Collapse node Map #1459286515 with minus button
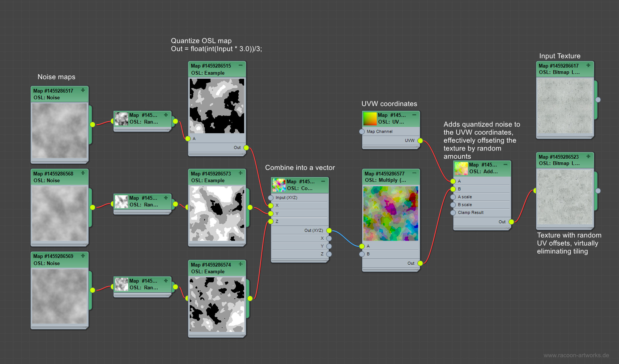 point(241,65)
